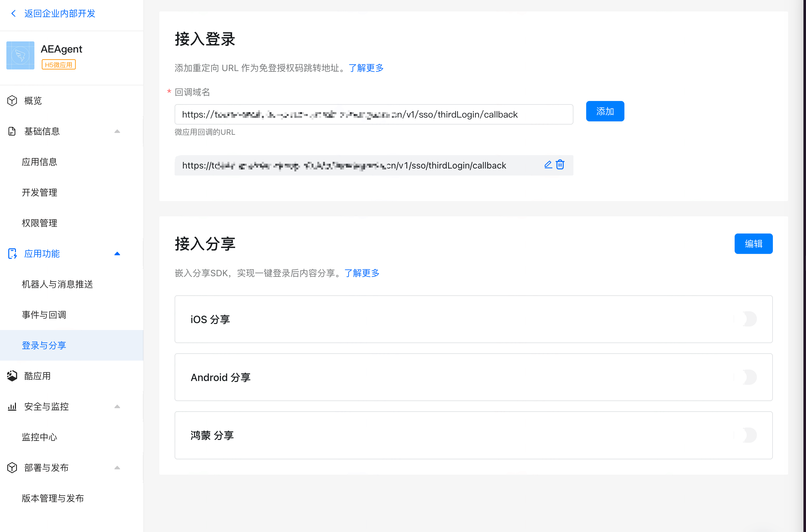Open the 酷应用 menu item

(37, 376)
